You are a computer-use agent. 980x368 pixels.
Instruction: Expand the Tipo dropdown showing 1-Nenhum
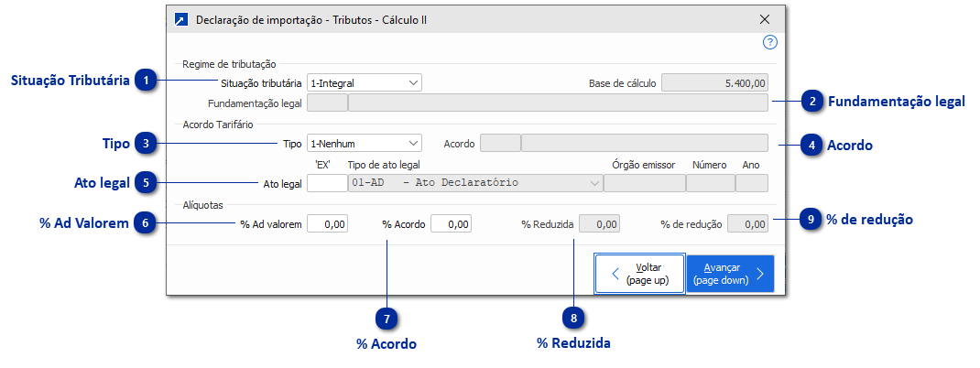(365, 144)
